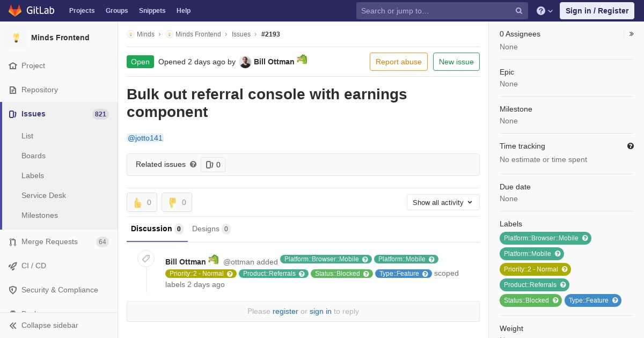Open the Projects menu

(x=82, y=11)
